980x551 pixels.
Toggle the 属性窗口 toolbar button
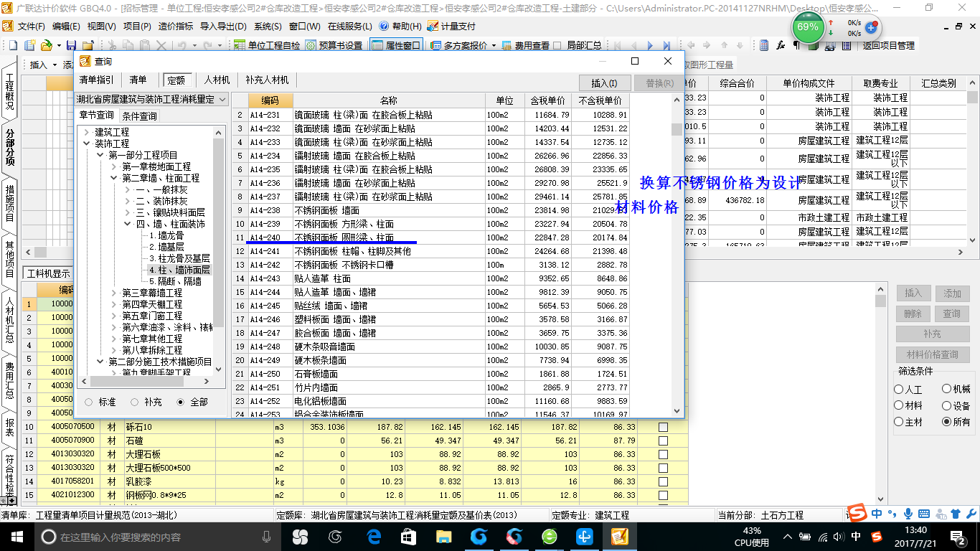pos(395,45)
